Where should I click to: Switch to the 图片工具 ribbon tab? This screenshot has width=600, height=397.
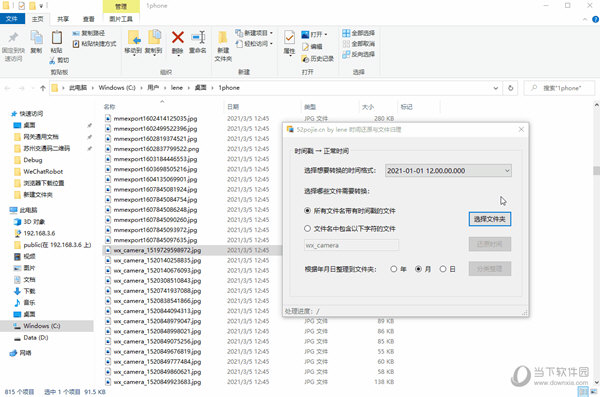pyautogui.click(x=121, y=19)
